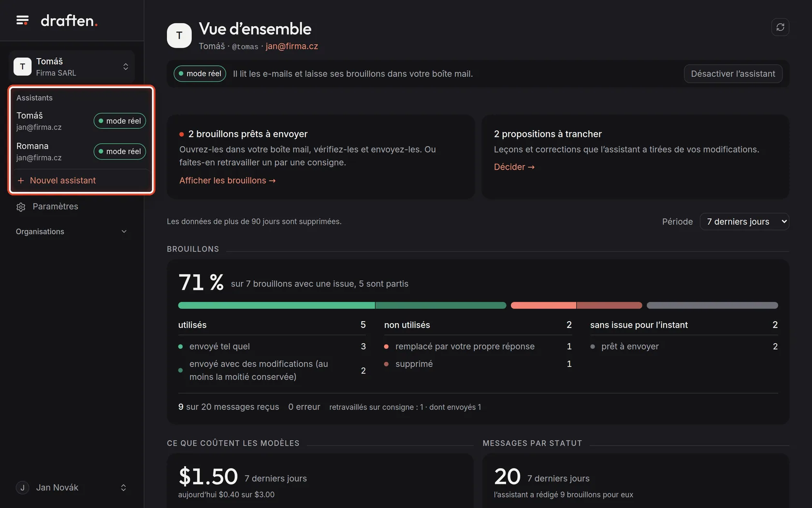The width and height of the screenshot is (812, 508).
Task: Click 'envoyé avec des modifications' row
Action: tap(272, 370)
